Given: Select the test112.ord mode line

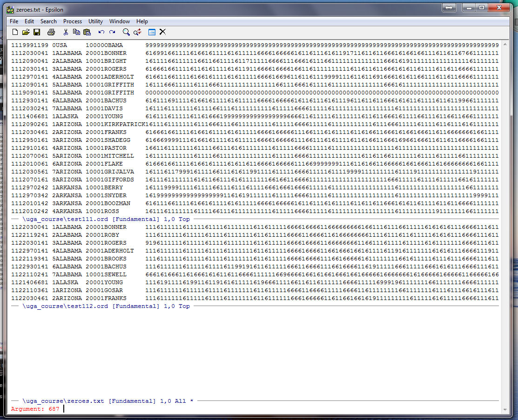Looking at the screenshot, I should click(106, 306).
